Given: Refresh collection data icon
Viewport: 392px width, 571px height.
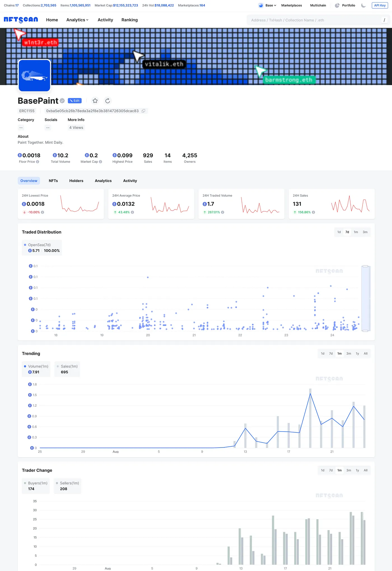Looking at the screenshot, I should 108,101.
